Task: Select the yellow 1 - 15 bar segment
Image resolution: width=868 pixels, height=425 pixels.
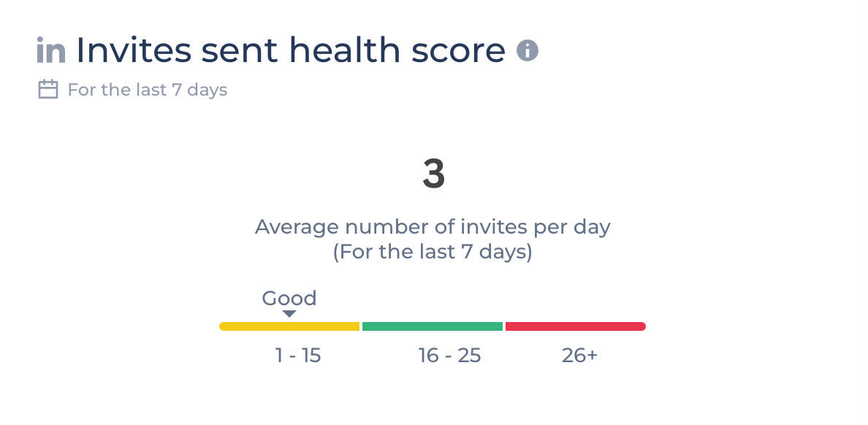Action: point(289,326)
